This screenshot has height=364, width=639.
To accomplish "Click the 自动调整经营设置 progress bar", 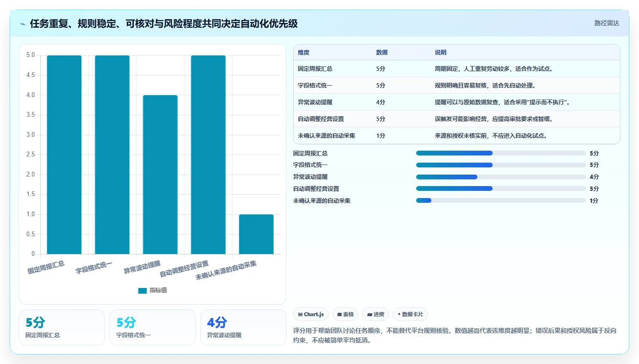I will (x=501, y=188).
